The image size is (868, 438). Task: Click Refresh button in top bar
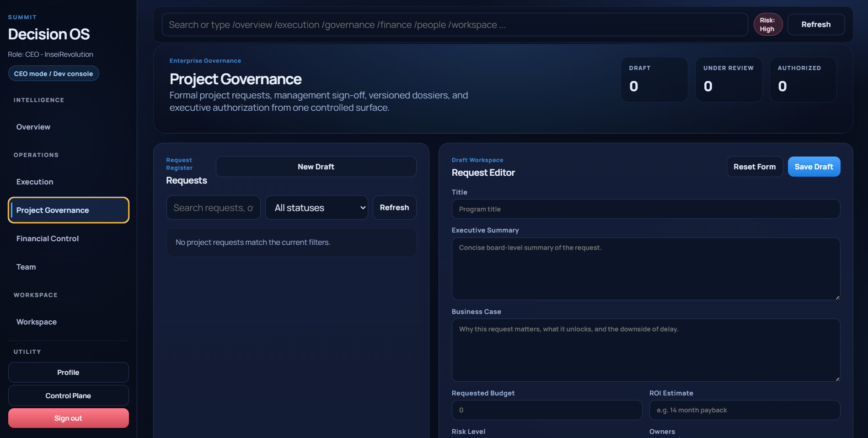point(816,25)
